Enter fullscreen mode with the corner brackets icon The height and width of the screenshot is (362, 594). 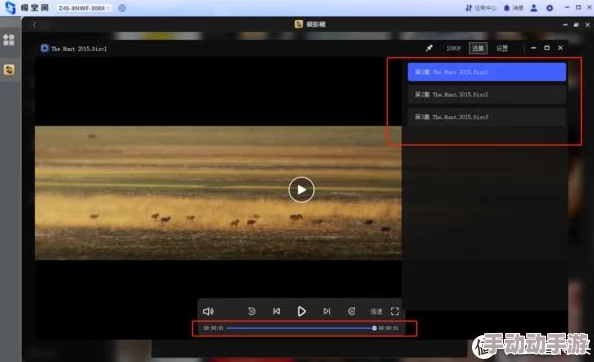tap(395, 311)
